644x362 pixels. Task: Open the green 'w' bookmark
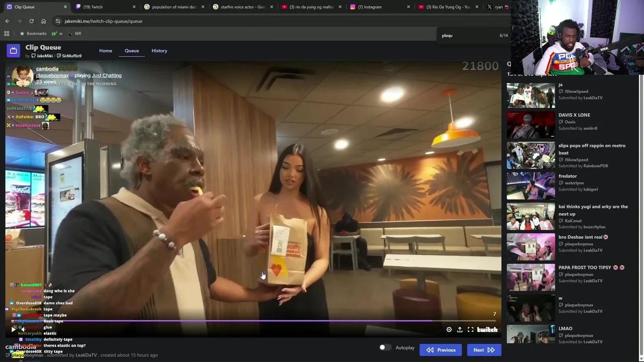pyautogui.click(x=57, y=33)
